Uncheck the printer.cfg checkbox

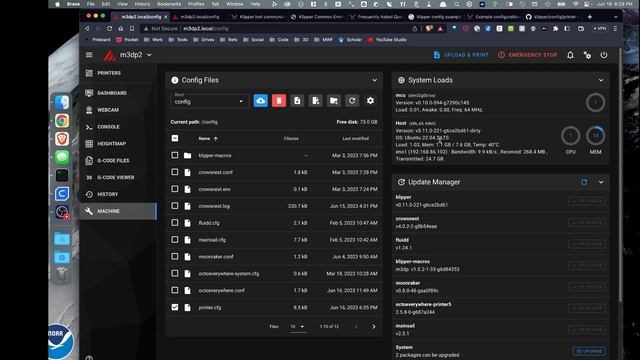[175, 307]
